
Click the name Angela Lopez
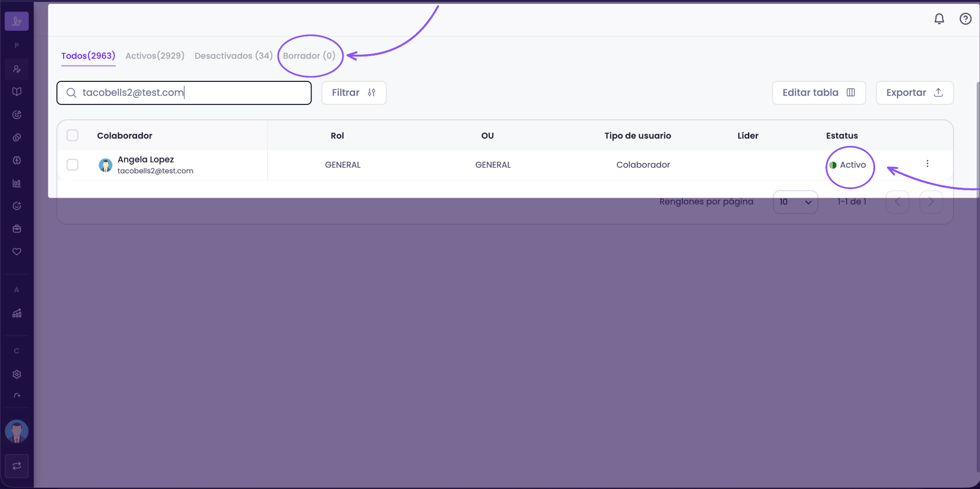[145, 159]
